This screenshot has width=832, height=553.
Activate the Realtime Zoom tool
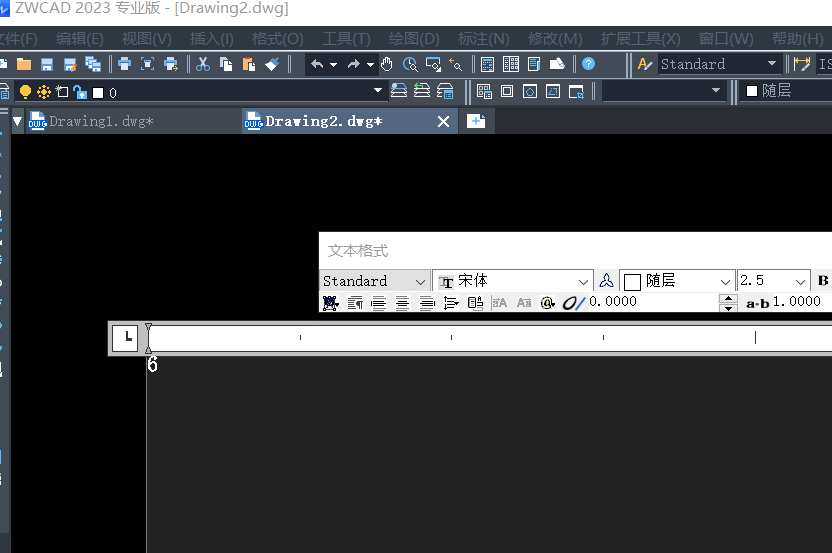click(410, 64)
